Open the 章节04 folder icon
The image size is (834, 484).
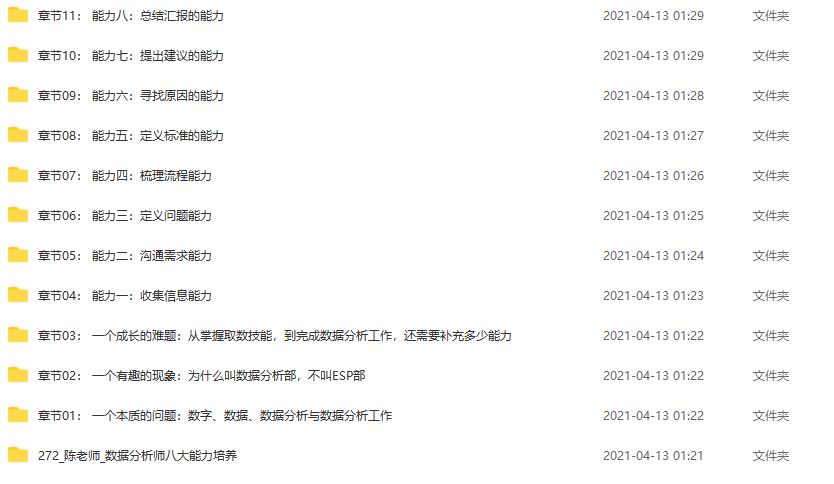coord(18,295)
